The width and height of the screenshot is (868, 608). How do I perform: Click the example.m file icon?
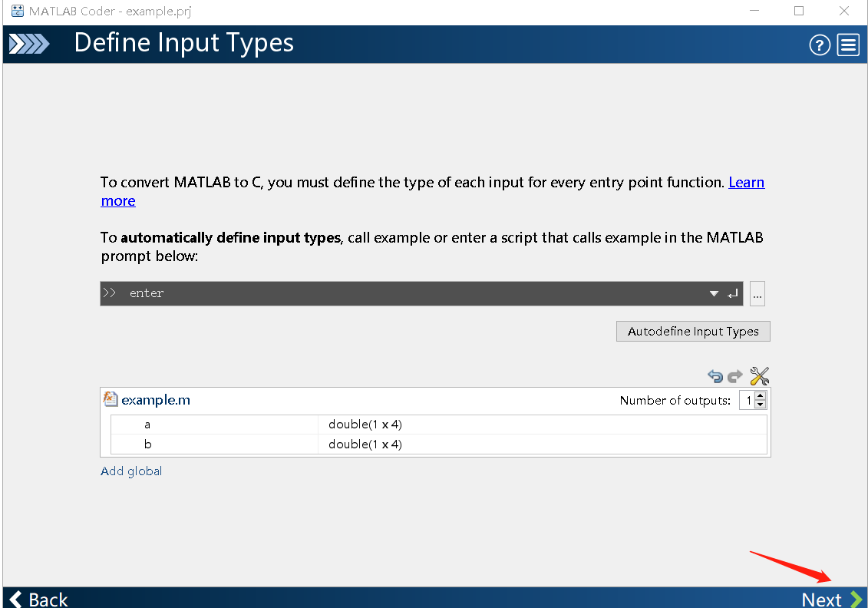(x=111, y=399)
